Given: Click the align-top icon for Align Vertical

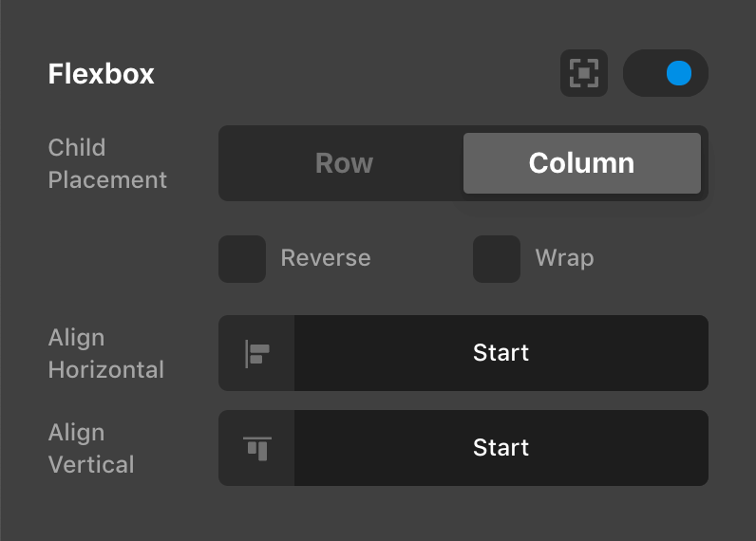Looking at the screenshot, I should [x=256, y=448].
